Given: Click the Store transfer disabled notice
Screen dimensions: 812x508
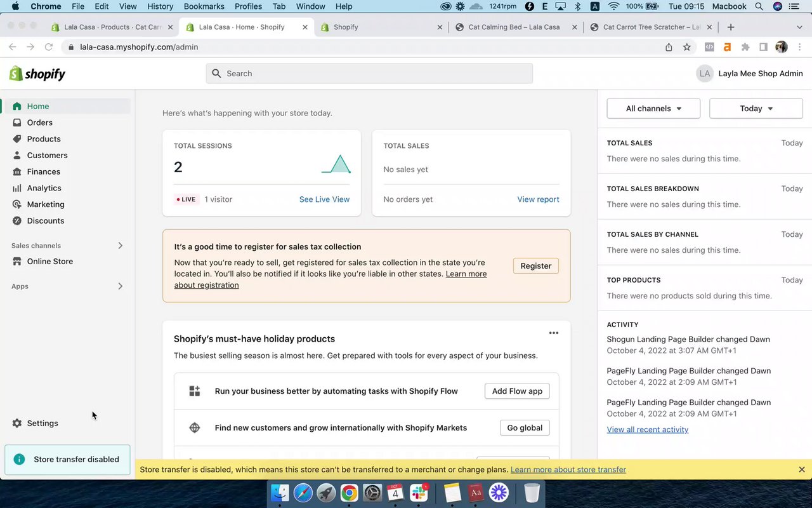Looking at the screenshot, I should (67, 459).
